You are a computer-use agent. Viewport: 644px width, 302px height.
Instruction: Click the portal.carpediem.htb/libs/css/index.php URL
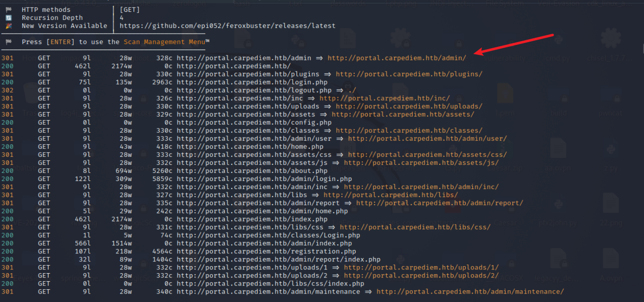(x=270, y=283)
